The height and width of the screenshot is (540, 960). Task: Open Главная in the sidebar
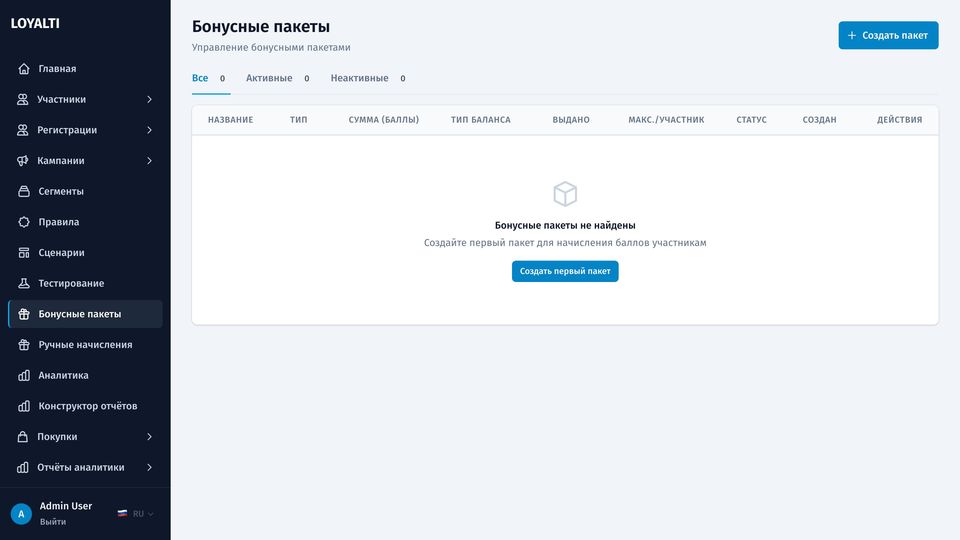coord(85,69)
